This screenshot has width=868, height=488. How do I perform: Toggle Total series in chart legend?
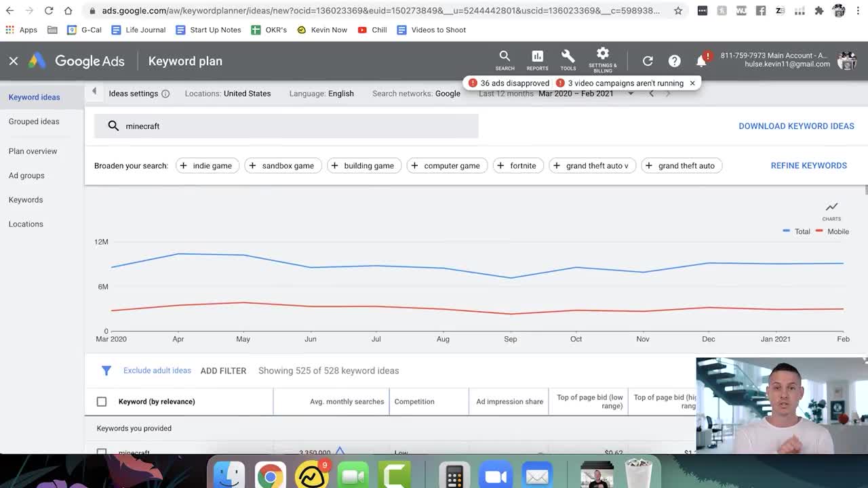[x=797, y=231]
